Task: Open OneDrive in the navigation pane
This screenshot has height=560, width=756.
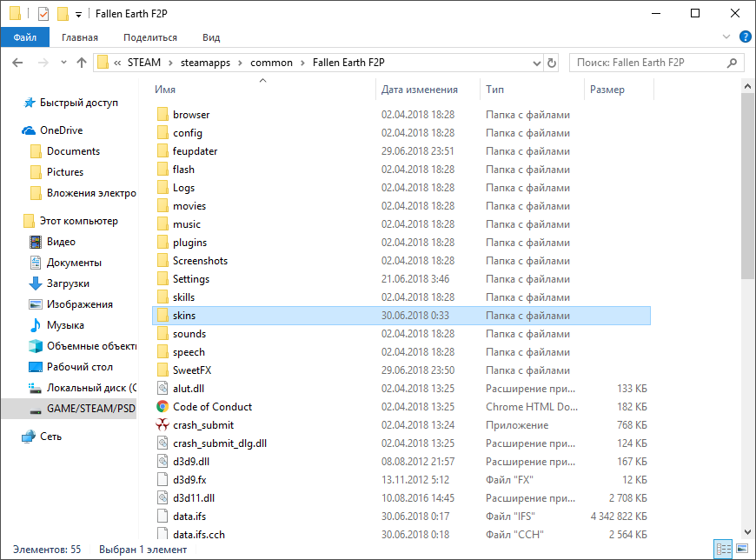Action: [x=61, y=130]
